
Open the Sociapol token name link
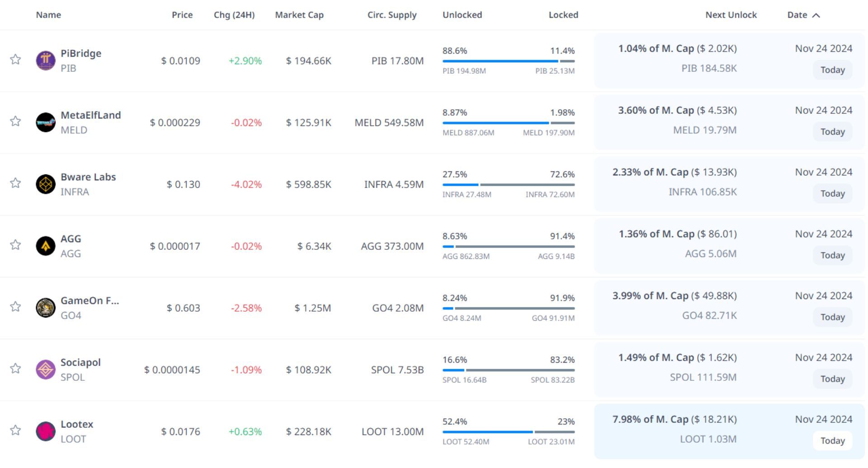[80, 362]
